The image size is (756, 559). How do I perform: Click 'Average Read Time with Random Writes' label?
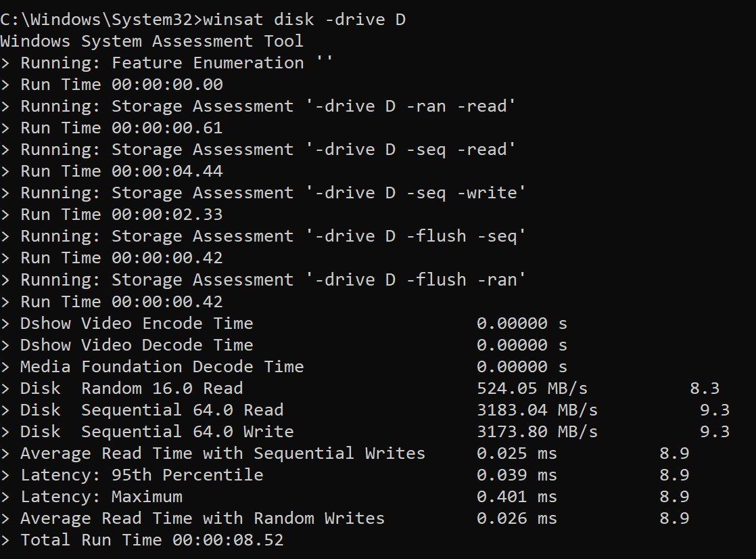point(203,518)
